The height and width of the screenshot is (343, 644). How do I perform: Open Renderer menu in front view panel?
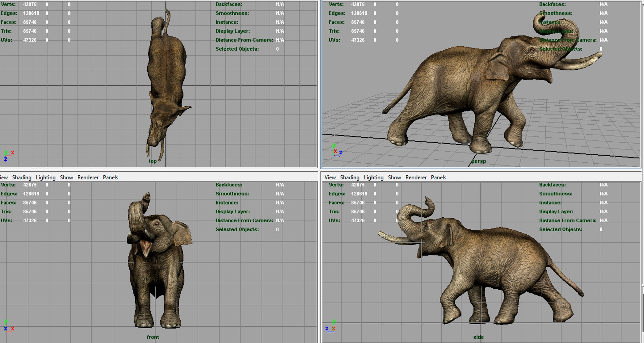(88, 177)
